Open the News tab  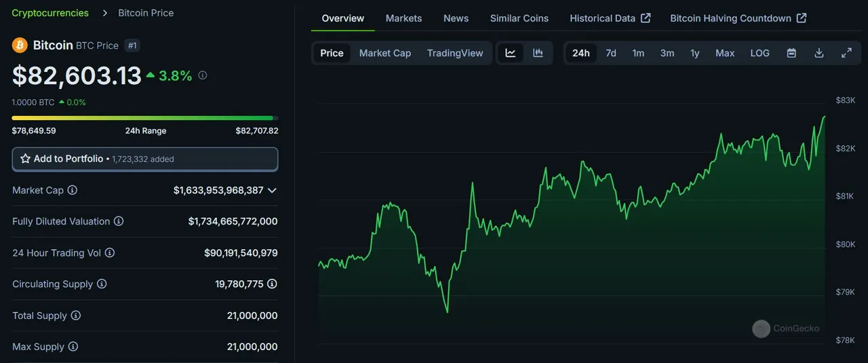pyautogui.click(x=456, y=18)
